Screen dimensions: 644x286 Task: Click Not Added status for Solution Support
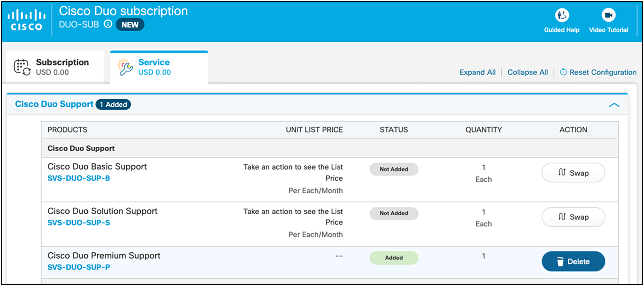point(394,213)
